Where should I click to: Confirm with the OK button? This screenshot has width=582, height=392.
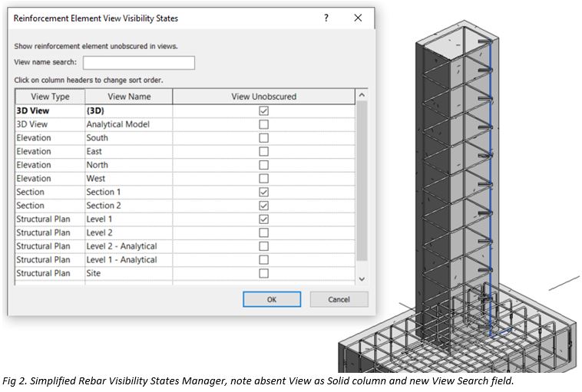click(272, 299)
